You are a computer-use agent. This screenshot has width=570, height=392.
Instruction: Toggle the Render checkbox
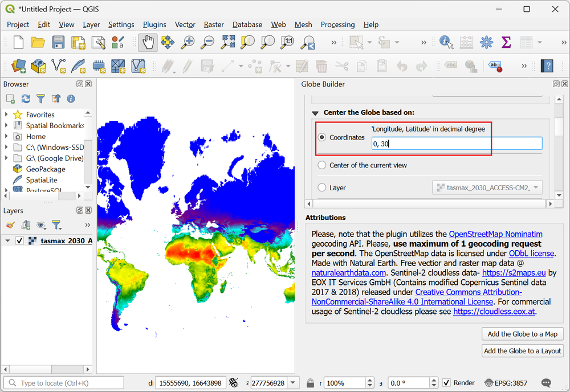coord(446,382)
